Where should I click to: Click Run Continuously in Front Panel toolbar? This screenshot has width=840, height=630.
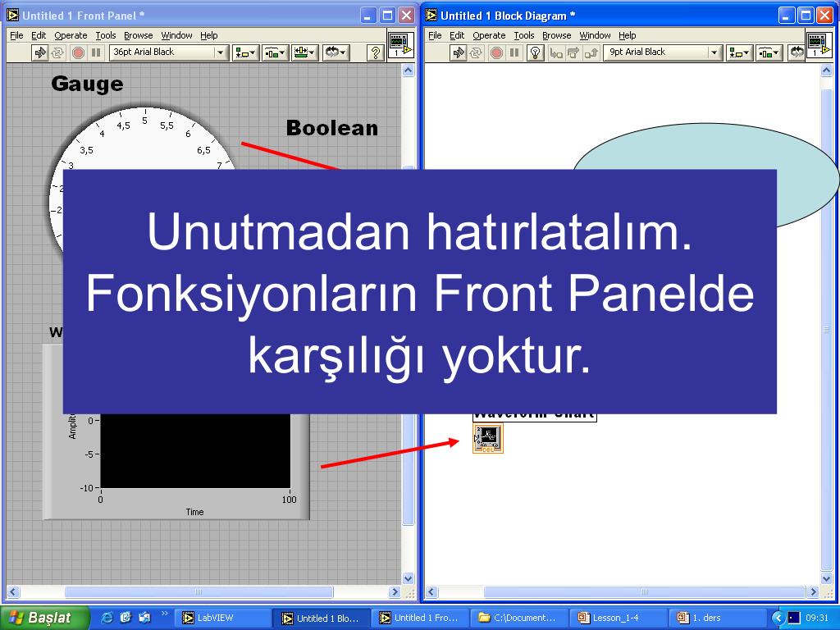[57, 52]
